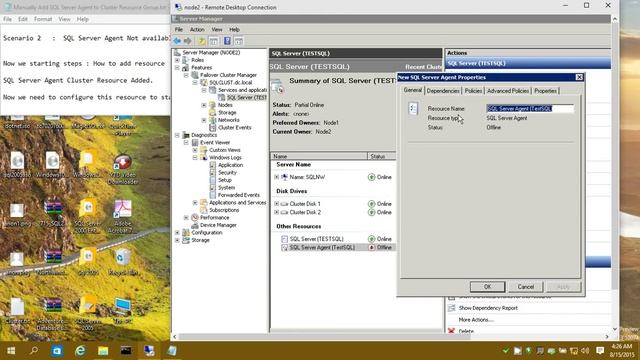This screenshot has width=640, height=360.
Task: Click the volume icon in system tray
Action: point(585,351)
